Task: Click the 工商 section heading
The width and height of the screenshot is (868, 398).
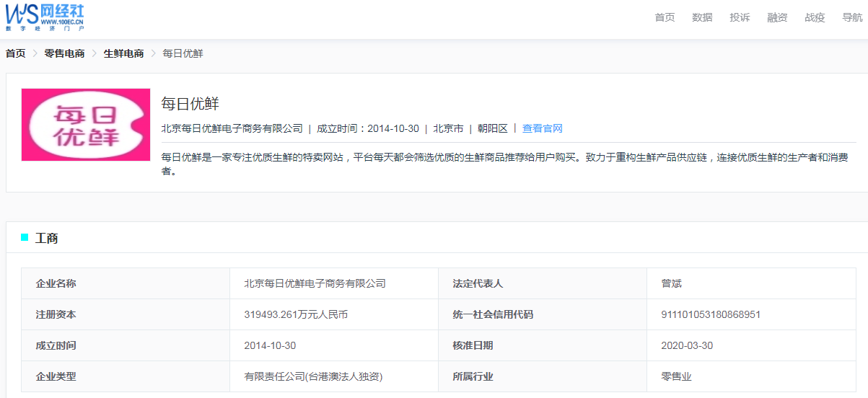Action: [47, 238]
